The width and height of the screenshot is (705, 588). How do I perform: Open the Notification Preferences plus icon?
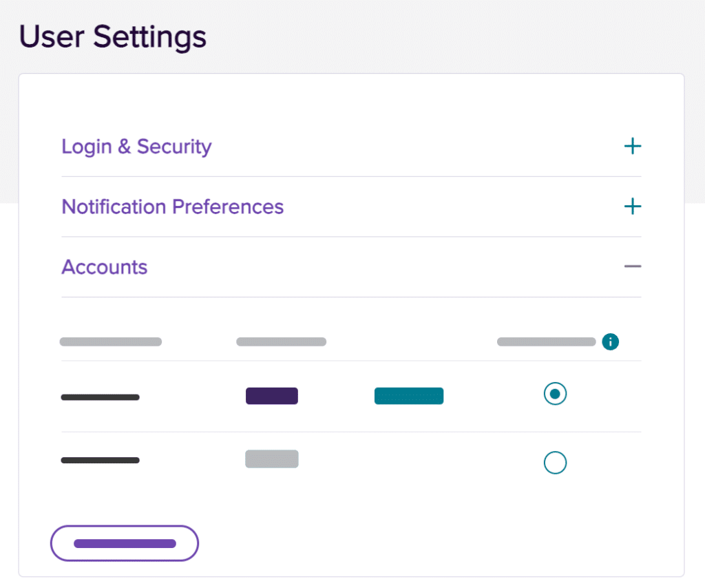pyautogui.click(x=632, y=206)
